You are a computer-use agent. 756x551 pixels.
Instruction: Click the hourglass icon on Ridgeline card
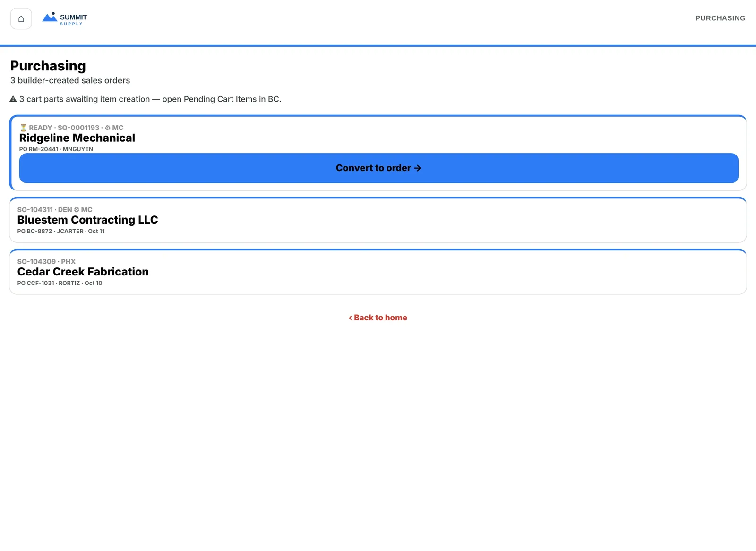pos(23,128)
